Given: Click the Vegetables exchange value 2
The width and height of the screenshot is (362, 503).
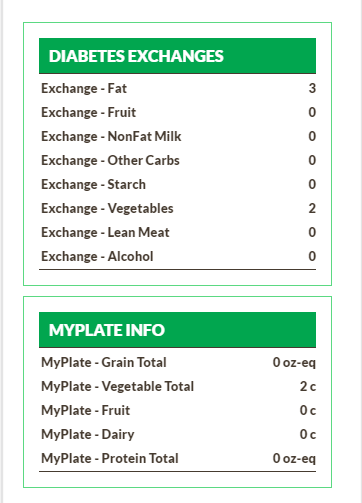Looking at the screenshot, I should coord(312,208).
